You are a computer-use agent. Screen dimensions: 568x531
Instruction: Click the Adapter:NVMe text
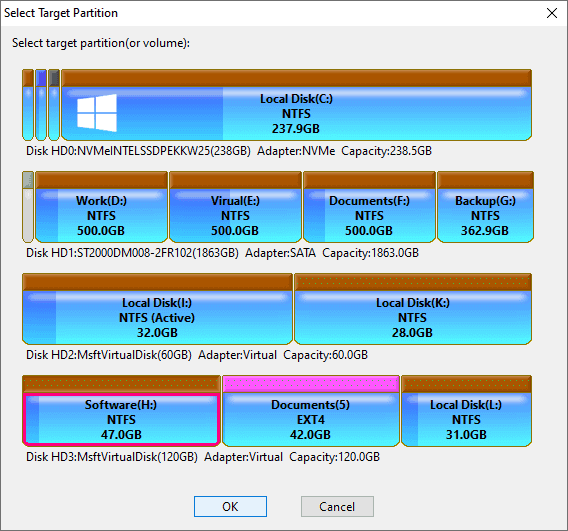296,151
